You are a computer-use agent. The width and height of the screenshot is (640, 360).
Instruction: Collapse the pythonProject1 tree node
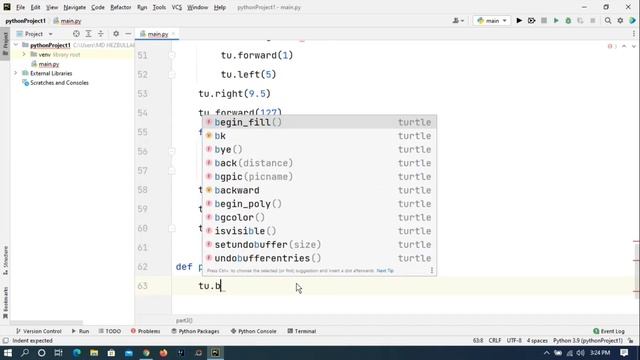(16, 45)
